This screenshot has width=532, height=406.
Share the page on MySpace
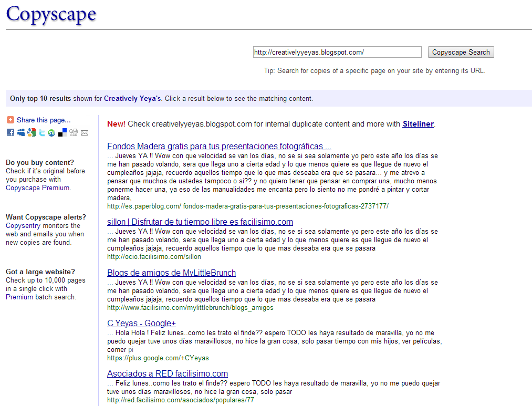pos(20,133)
